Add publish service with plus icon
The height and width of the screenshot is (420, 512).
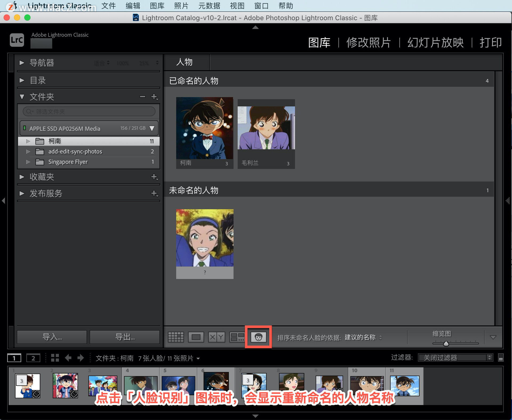pyautogui.click(x=154, y=193)
